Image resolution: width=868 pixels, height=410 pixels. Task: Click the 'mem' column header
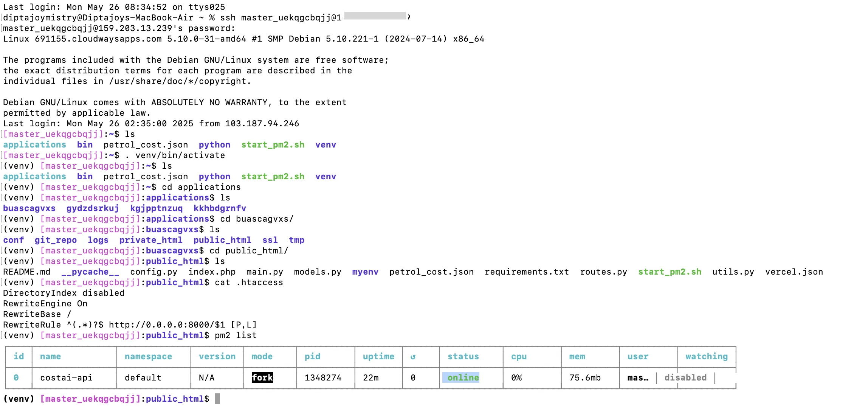click(x=577, y=357)
